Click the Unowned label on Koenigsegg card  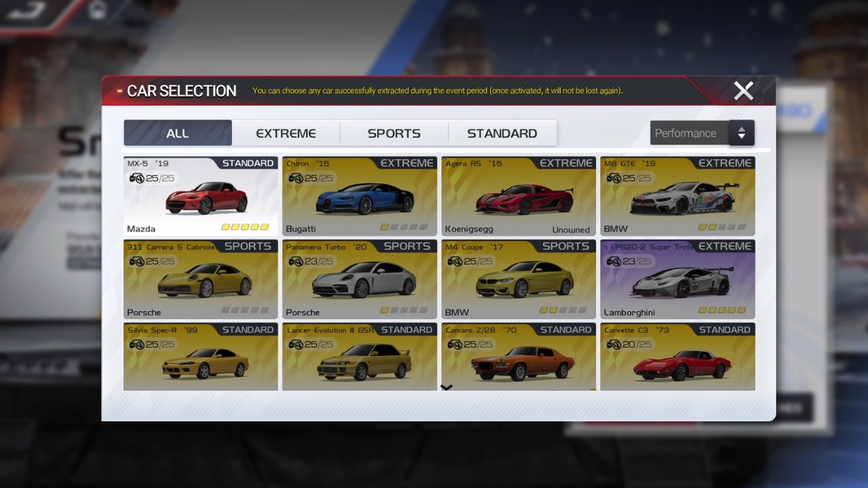click(x=571, y=230)
